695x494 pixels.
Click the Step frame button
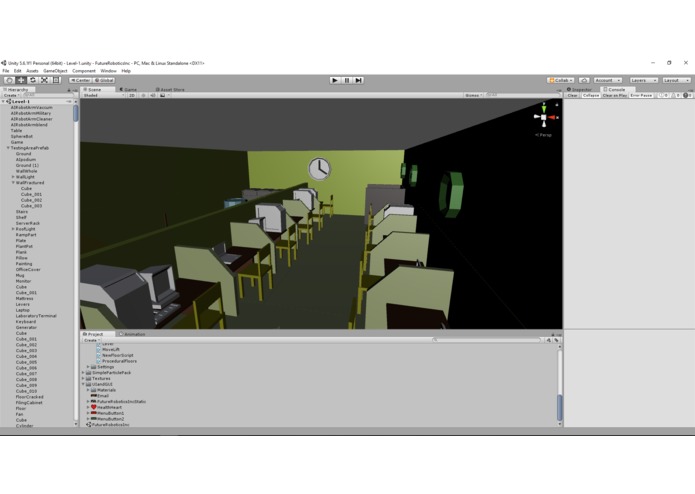[359, 80]
